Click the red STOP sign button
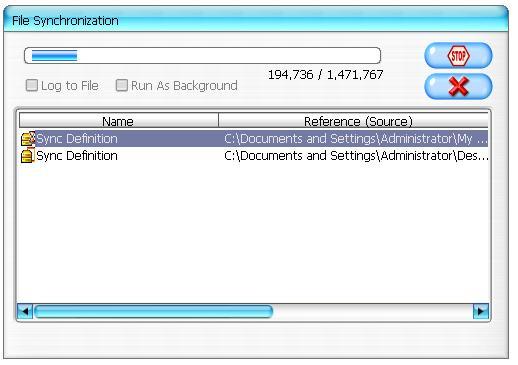The height and width of the screenshot is (365, 518). (458, 55)
